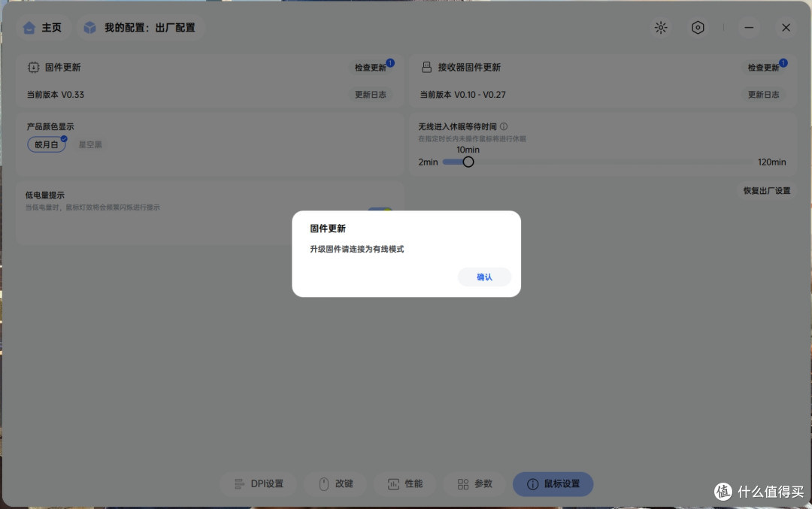Image resolution: width=812 pixels, height=509 pixels.
Task: Click the 10min value label above the slider
Action: coord(468,150)
